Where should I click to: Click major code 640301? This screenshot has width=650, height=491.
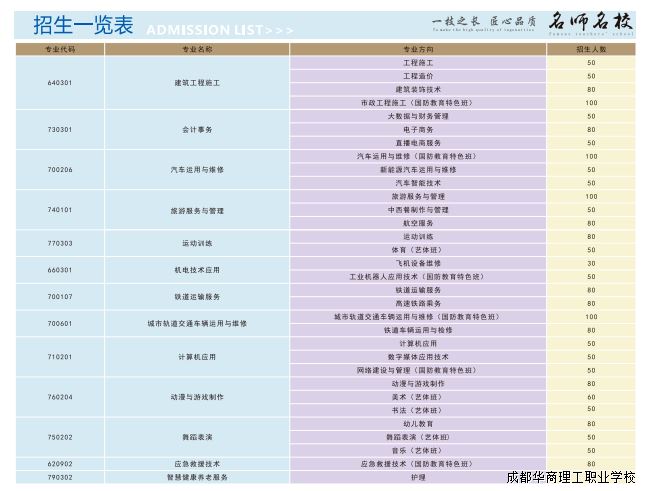tap(60, 82)
